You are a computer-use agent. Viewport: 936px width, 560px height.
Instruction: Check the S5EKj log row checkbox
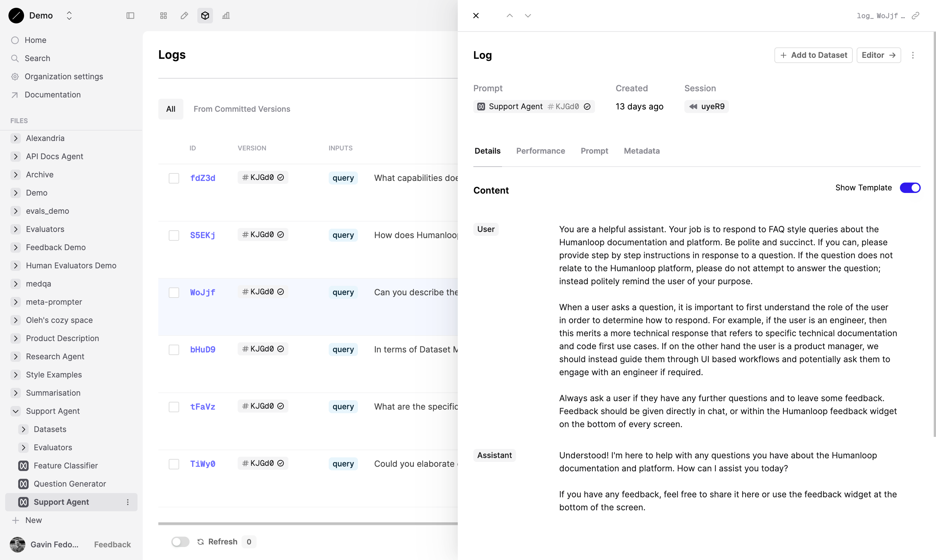[x=174, y=235]
